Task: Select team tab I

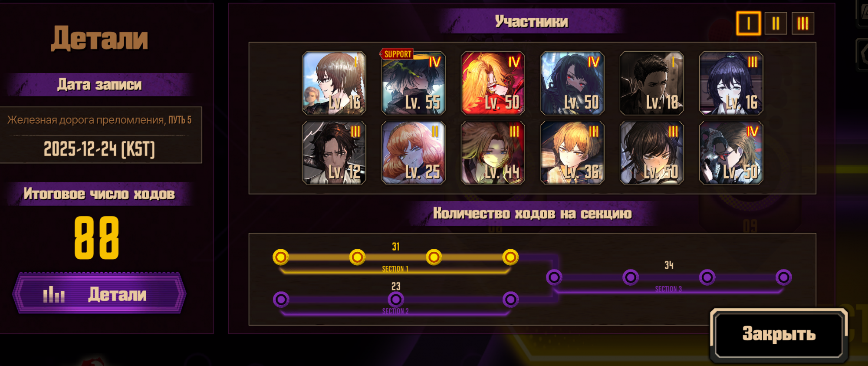Action: (x=748, y=23)
